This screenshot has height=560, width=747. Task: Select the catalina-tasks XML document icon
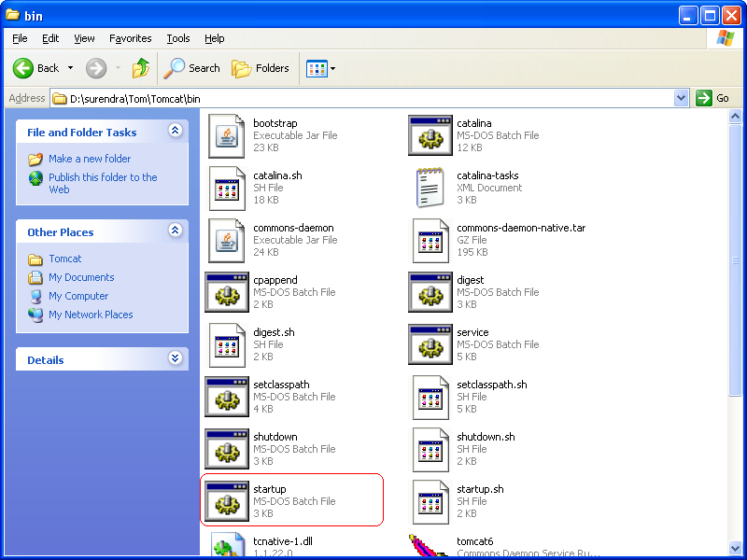pyautogui.click(x=430, y=188)
